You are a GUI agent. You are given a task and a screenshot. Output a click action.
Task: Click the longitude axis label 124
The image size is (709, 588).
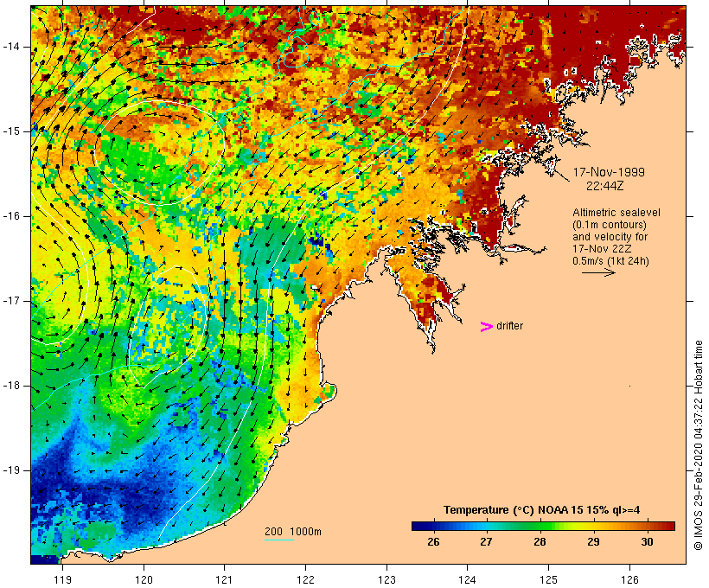point(468,579)
